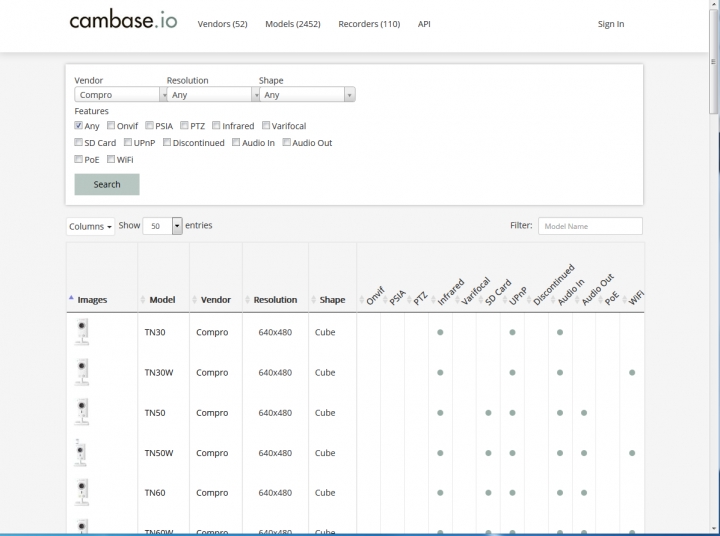720x536 pixels.
Task: Sort by the PTZ column header
Action: pos(419,299)
